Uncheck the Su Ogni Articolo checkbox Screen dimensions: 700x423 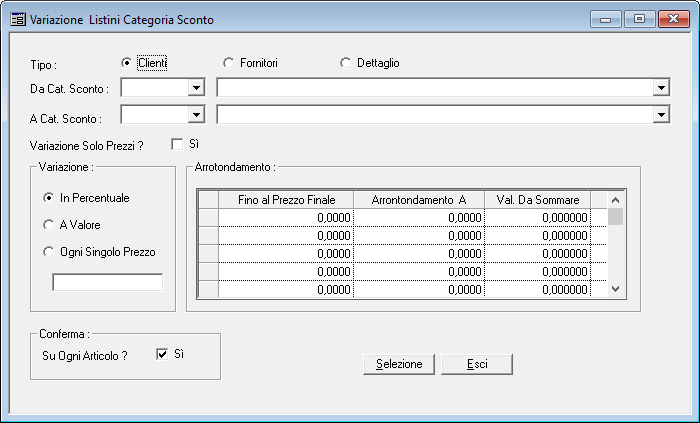[162, 354]
